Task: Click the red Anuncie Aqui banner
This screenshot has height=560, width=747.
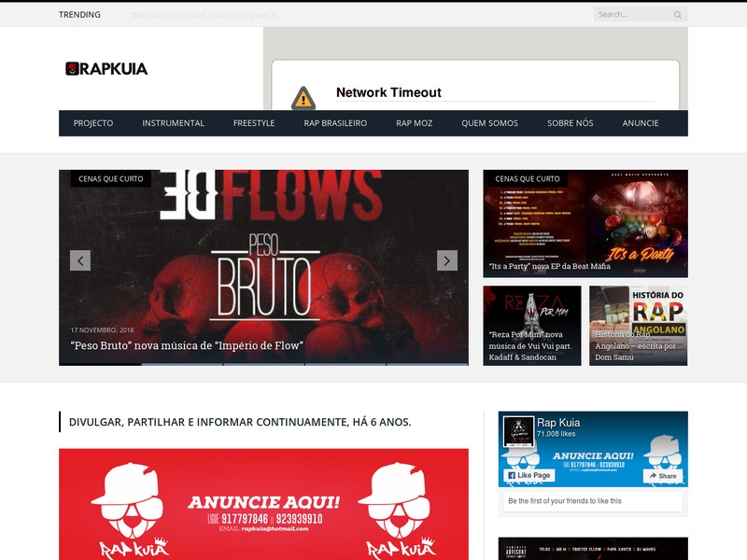Action: (263, 504)
